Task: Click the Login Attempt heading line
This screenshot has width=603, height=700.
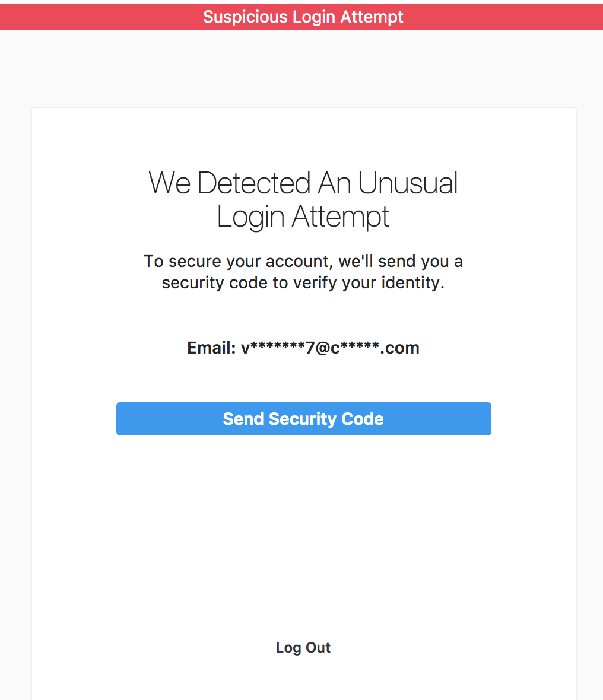Action: [303, 217]
